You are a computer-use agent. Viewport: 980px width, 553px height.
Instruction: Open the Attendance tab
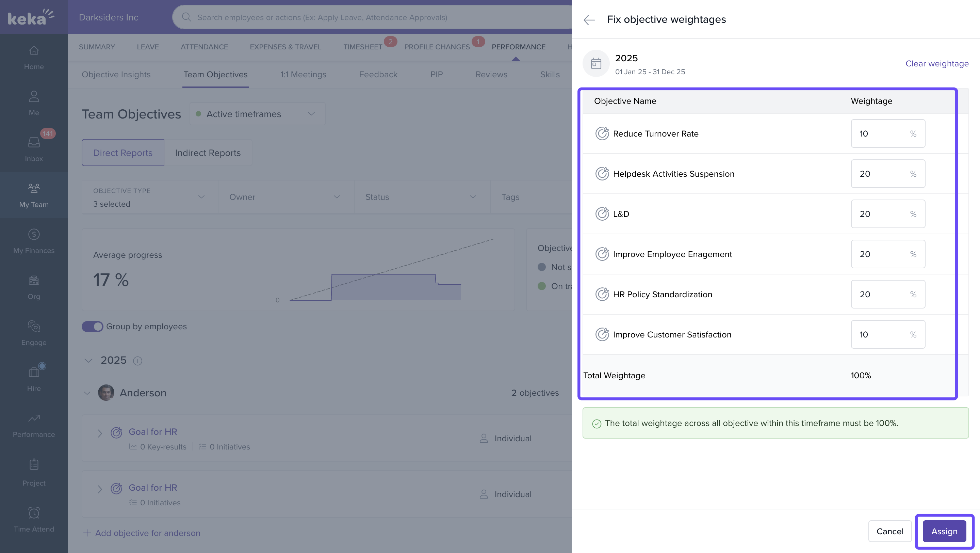coord(204,47)
